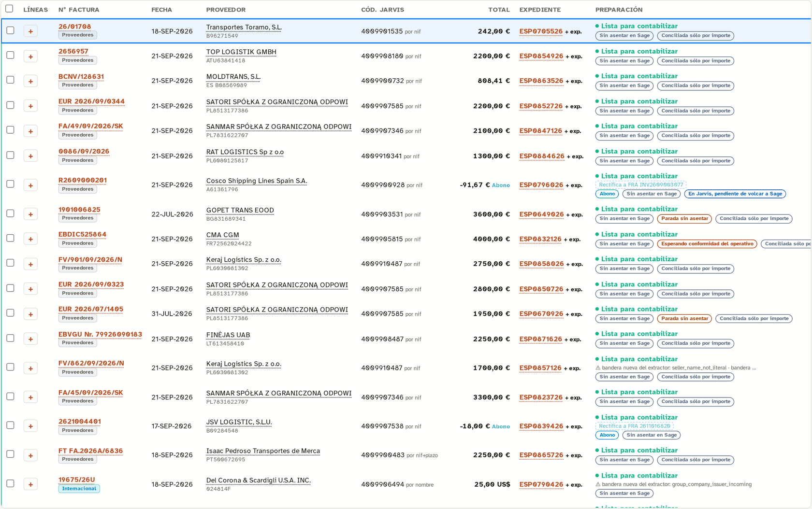Expand lines for invoice EBDIC525864
The width and height of the screenshot is (812, 509).
30,239
